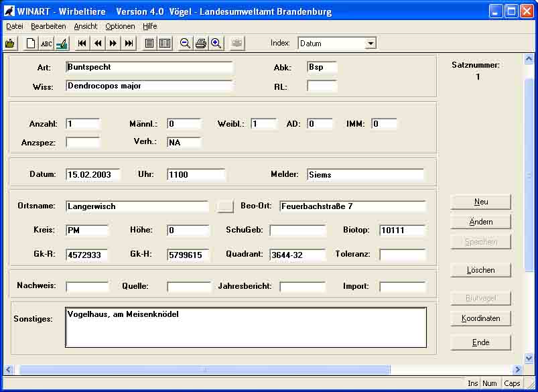The width and height of the screenshot is (538, 392).
Task: Click the new blank record icon
Action: [x=31, y=44]
